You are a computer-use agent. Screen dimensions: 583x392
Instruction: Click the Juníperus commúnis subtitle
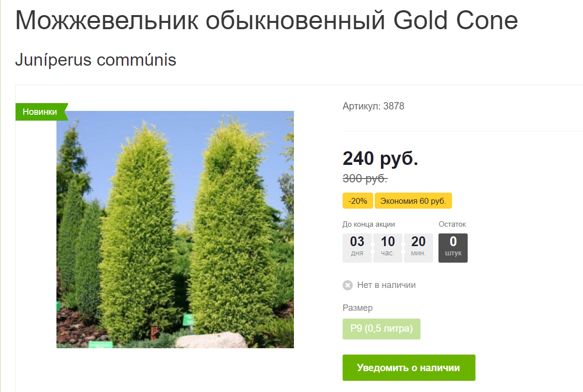point(95,60)
